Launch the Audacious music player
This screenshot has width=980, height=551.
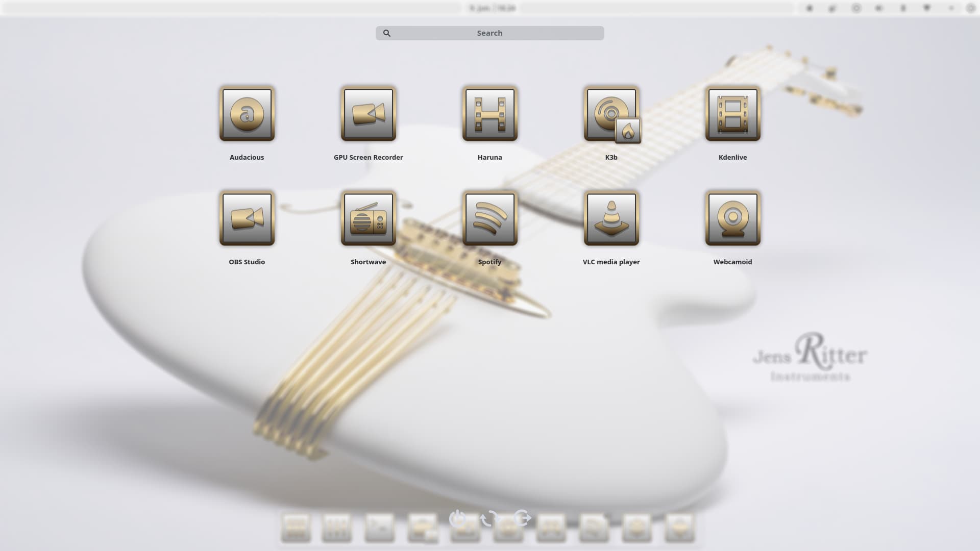247,114
